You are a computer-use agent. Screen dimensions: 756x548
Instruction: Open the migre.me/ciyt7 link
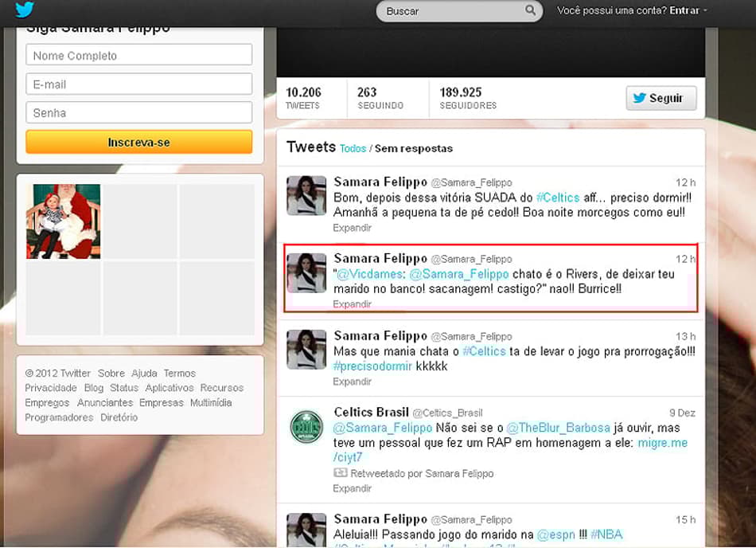662,443
